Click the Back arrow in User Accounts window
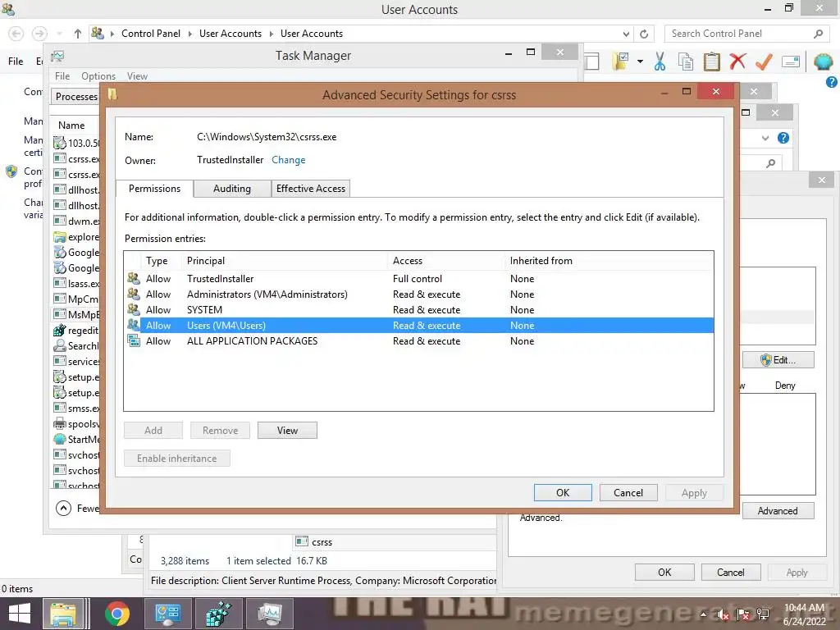Viewport: 840px width, 630px height. point(16,34)
